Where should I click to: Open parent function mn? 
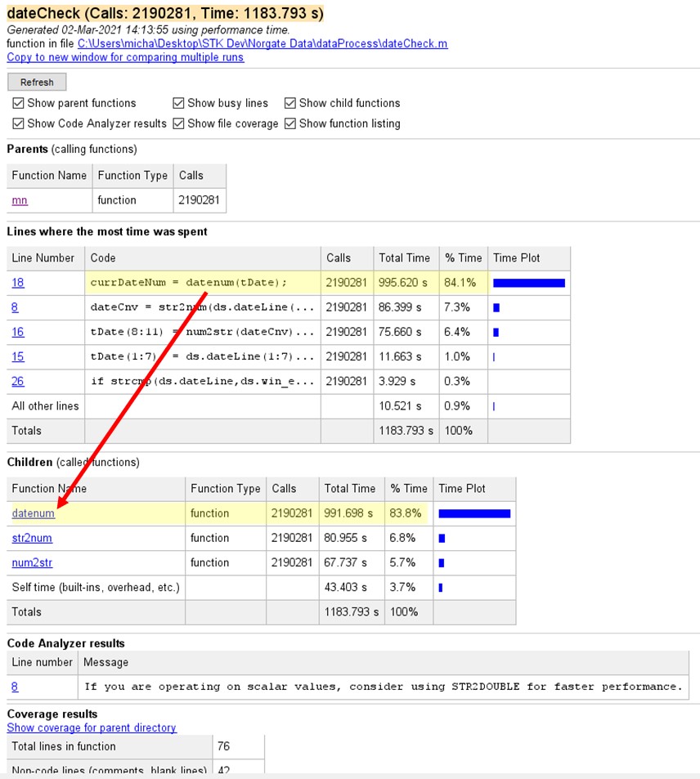click(20, 200)
